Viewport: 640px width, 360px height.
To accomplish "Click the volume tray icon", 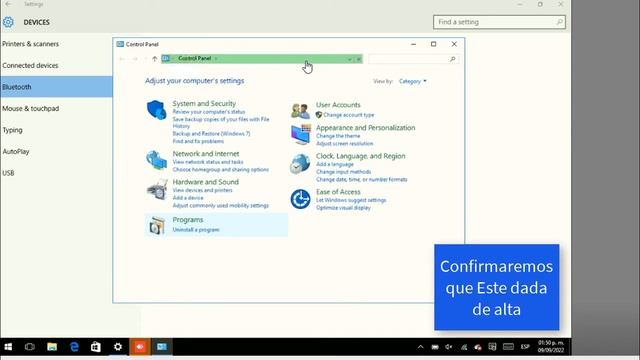I will [x=449, y=347].
